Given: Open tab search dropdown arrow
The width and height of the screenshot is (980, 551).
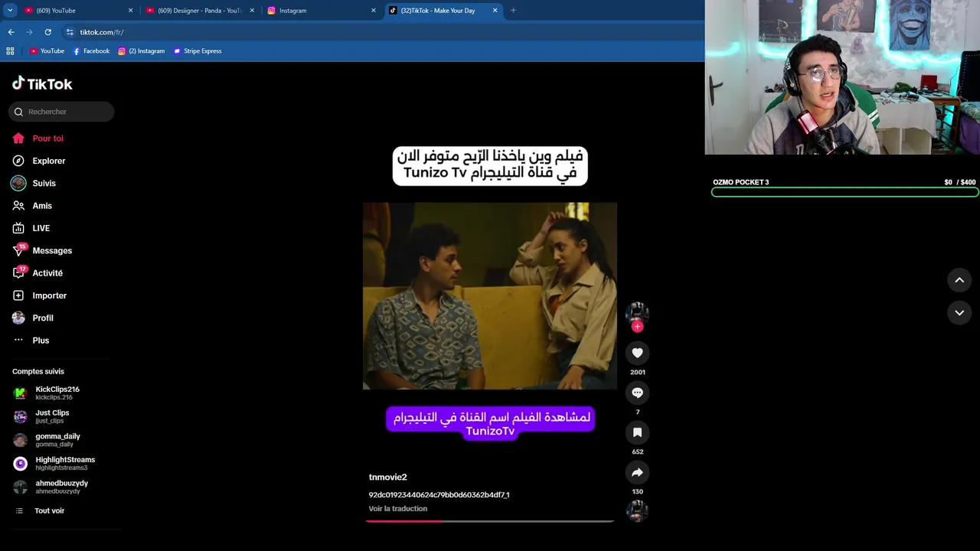Looking at the screenshot, I should [x=10, y=11].
